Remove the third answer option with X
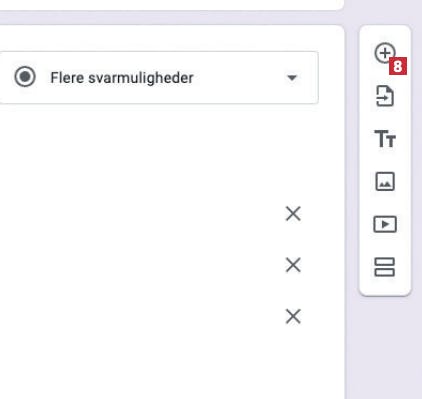 tap(293, 317)
